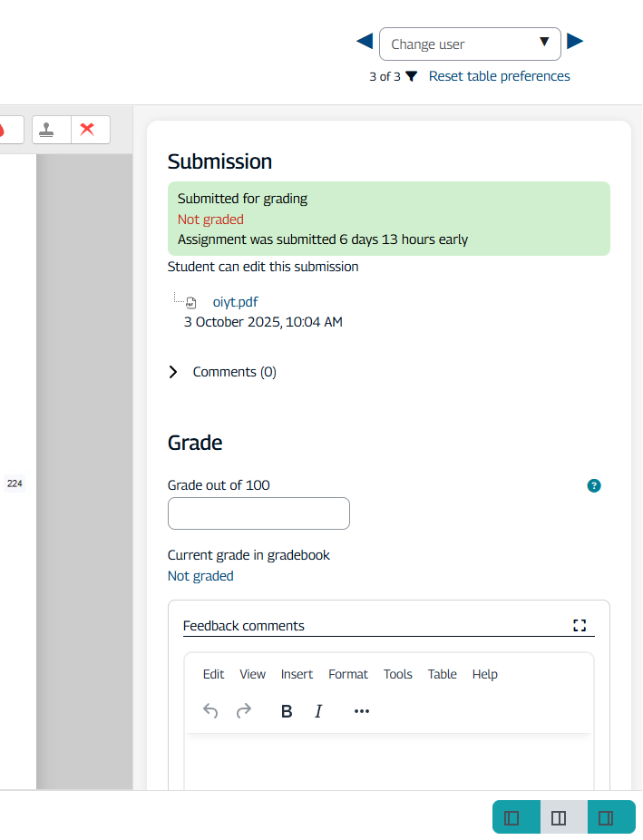Go to the previous user arrow
The image size is (643, 840).
(x=365, y=42)
